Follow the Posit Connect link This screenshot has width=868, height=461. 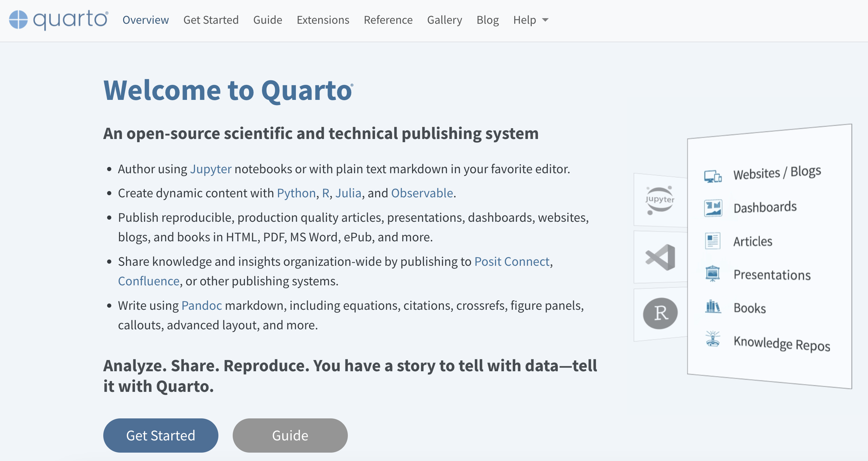click(x=512, y=262)
